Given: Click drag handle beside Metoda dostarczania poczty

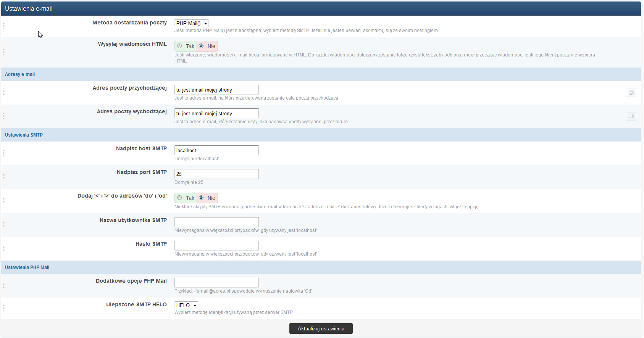Looking at the screenshot, I should (4, 26).
